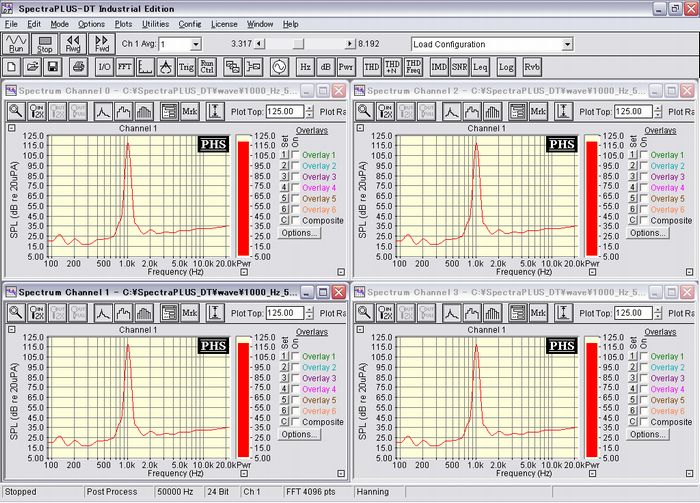Image resolution: width=700 pixels, height=503 pixels.
Task: Click the time position slider track
Action: 300,44
